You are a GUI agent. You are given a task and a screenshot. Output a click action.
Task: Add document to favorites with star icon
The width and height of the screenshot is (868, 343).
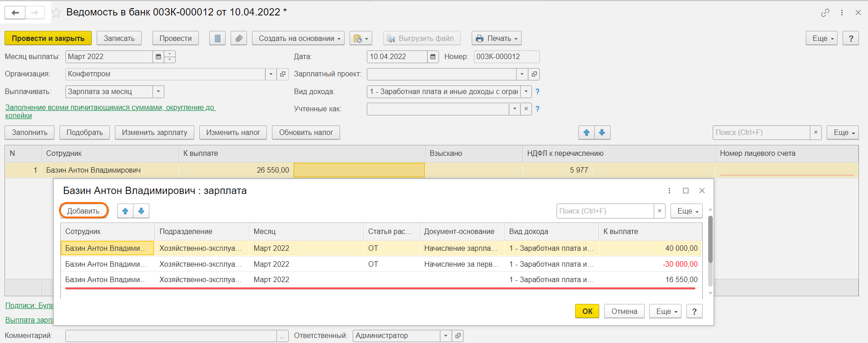point(56,13)
